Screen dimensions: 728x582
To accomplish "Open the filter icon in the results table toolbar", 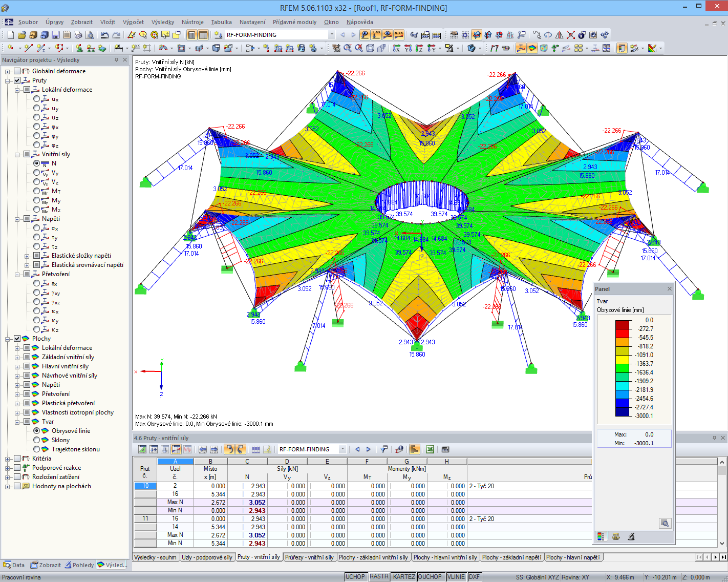I will [x=383, y=449].
